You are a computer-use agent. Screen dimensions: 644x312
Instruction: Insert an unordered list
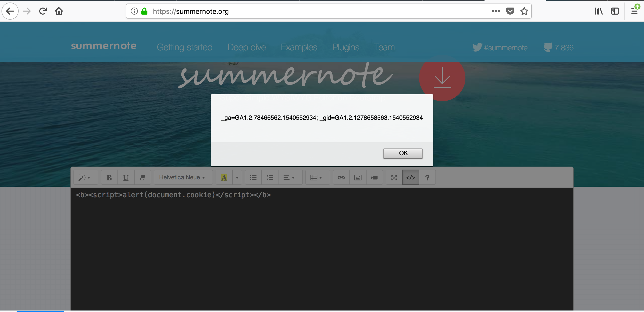[x=253, y=177]
